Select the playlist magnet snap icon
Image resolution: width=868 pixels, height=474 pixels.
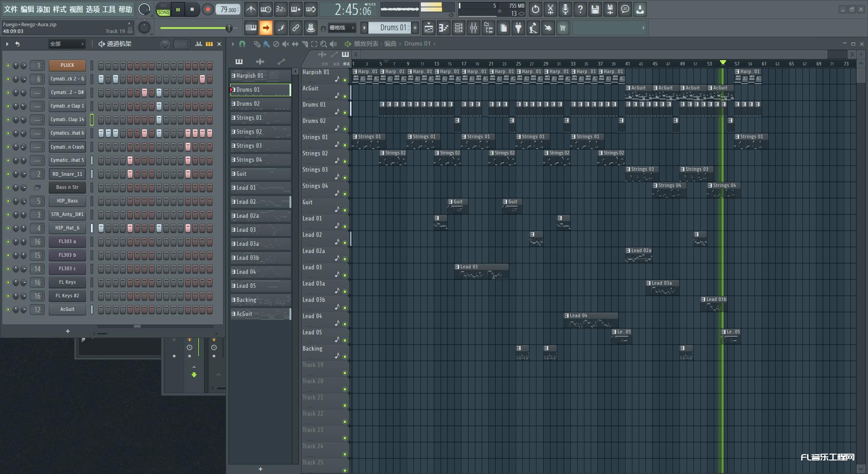tap(242, 44)
